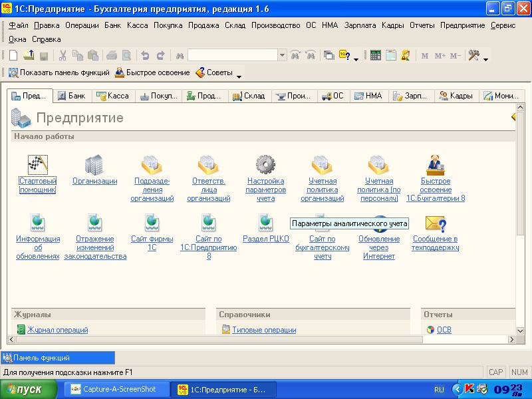Open the Операции menu
This screenshot has height=399, width=532.
82,25
